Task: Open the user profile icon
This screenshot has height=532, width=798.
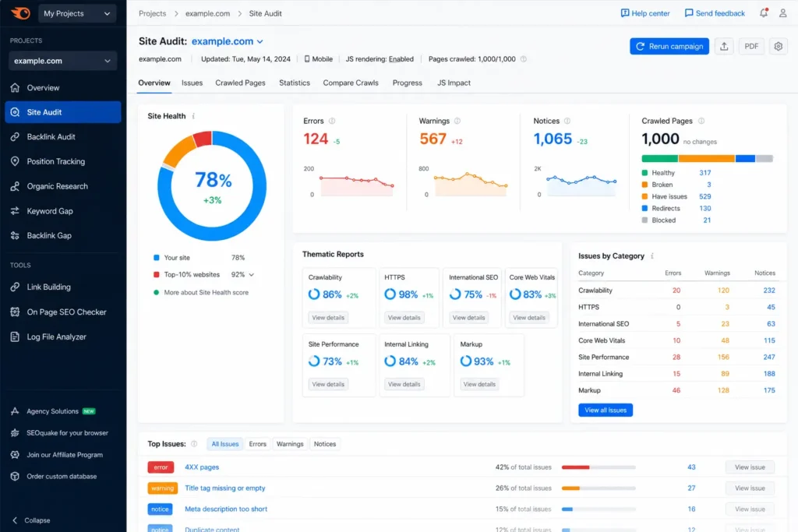Action: (782, 13)
